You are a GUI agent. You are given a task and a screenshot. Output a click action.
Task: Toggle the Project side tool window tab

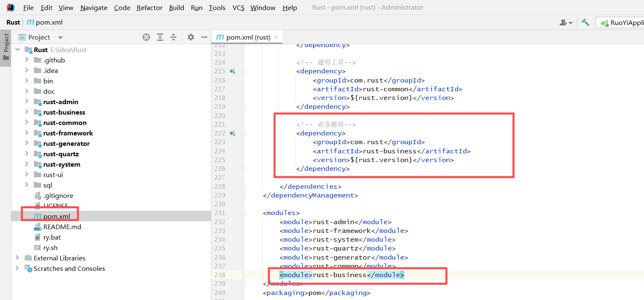point(6,47)
